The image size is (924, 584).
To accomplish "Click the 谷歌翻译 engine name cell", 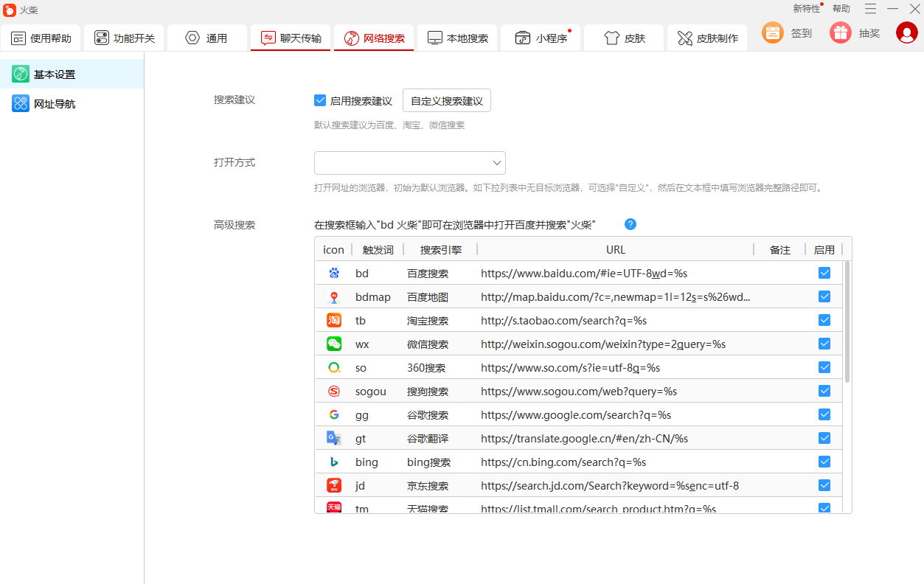I will tap(428, 438).
